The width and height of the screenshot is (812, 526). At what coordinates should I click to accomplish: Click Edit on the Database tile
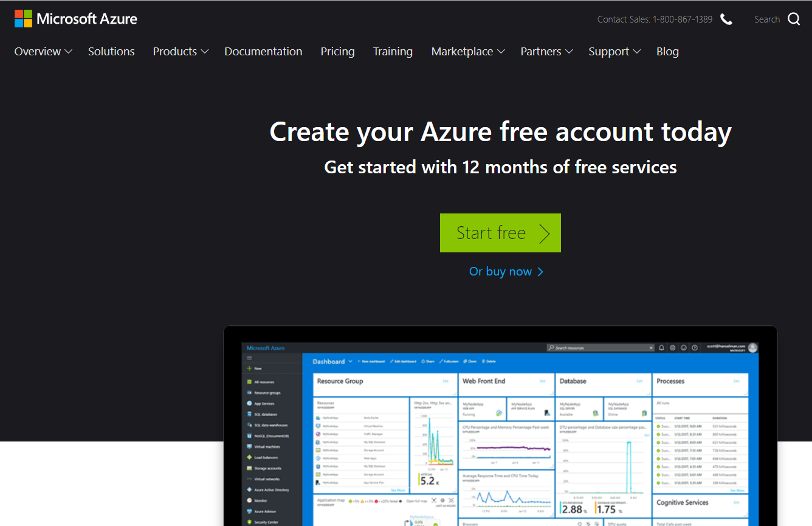639,381
